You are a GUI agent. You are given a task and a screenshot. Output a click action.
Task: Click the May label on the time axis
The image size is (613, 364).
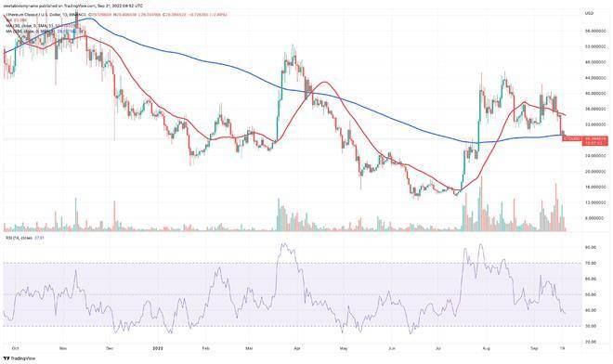point(344,347)
